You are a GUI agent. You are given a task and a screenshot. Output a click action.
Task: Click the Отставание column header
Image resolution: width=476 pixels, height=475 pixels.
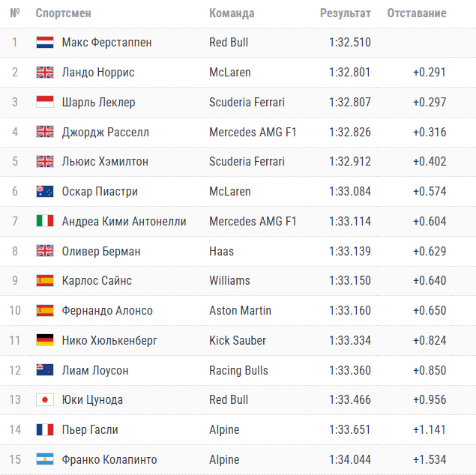[416, 13]
